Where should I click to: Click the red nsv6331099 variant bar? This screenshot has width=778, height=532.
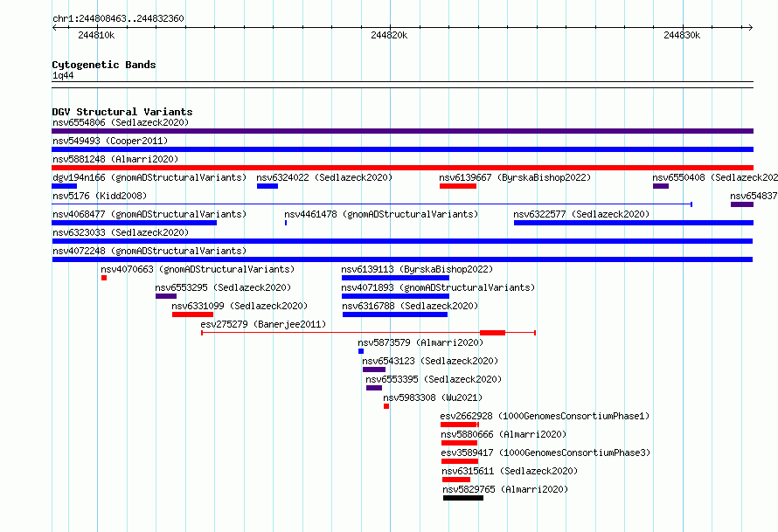click(192, 314)
